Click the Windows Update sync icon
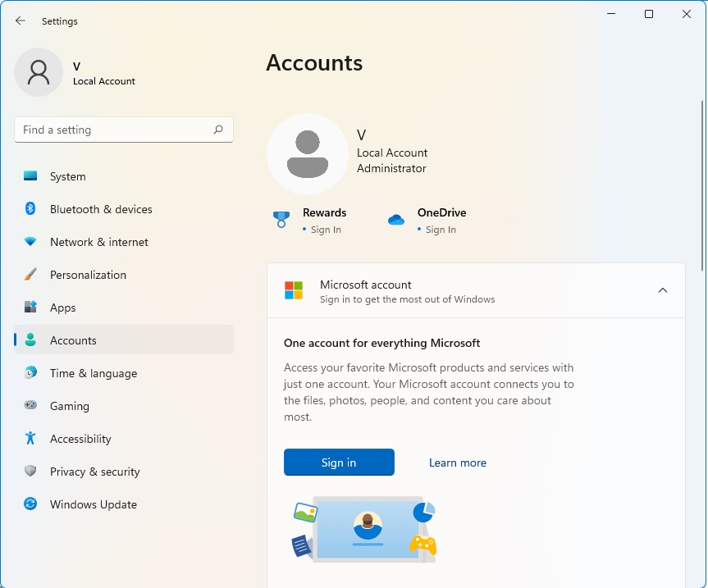Viewport: 708px width, 588px height. point(30,504)
